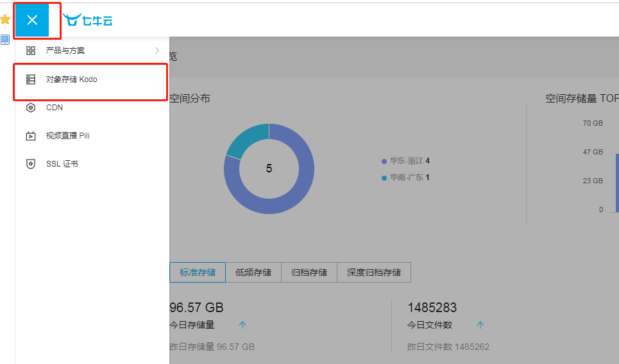Open SSL 证书 menu entry
This screenshot has width=619, height=364.
(x=92, y=163)
